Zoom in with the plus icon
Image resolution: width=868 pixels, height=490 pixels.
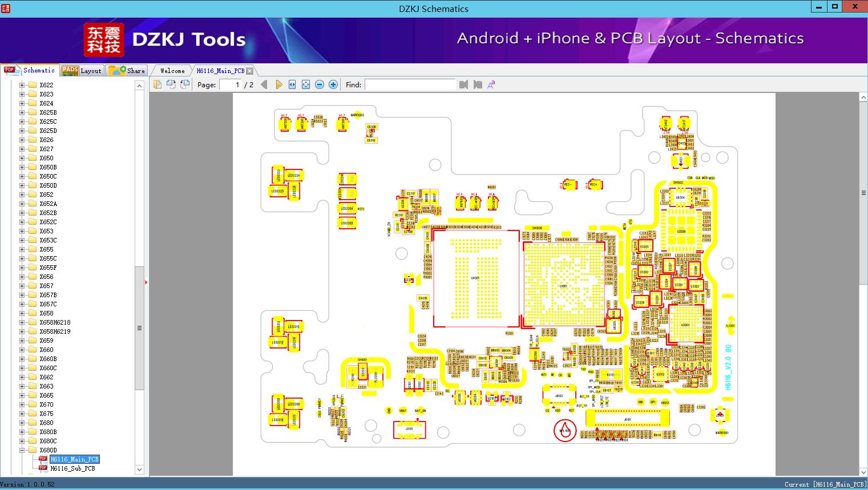(x=333, y=84)
